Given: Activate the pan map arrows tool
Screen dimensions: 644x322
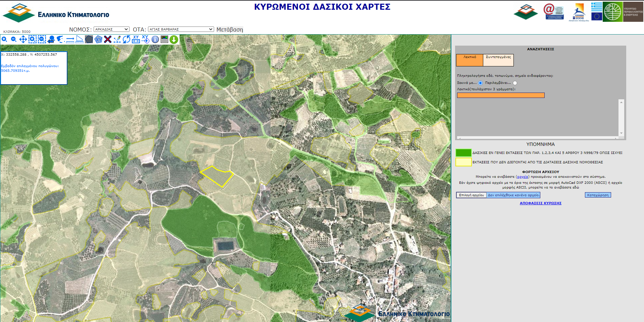Looking at the screenshot, I should coord(23,40).
